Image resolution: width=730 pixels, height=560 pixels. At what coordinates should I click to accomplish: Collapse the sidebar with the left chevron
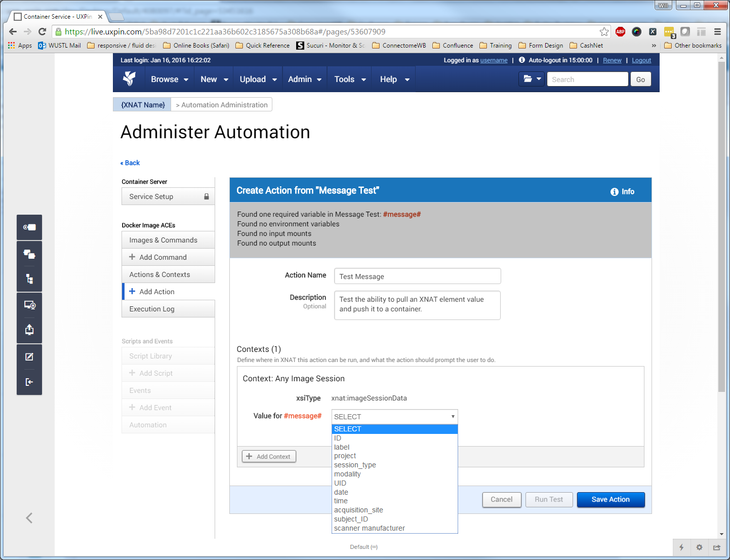point(29,518)
